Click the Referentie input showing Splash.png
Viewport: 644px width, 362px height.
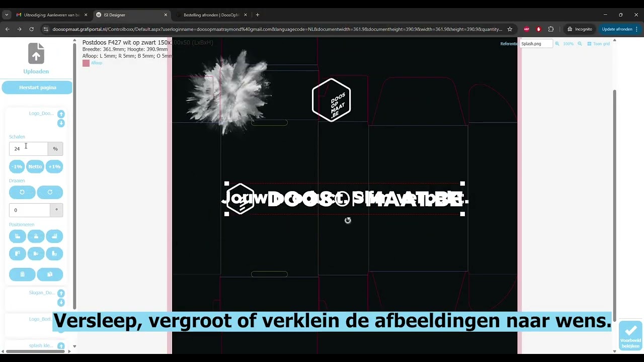(536, 44)
